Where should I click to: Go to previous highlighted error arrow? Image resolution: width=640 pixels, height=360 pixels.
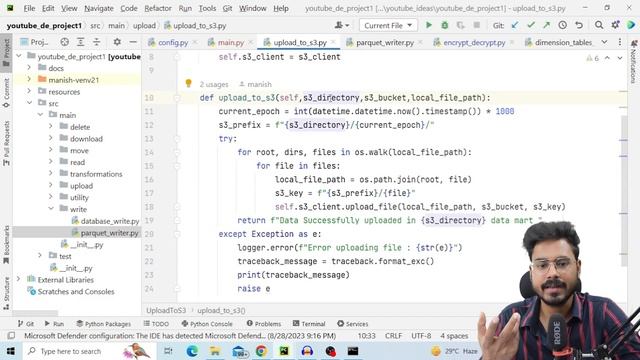tap(607, 58)
